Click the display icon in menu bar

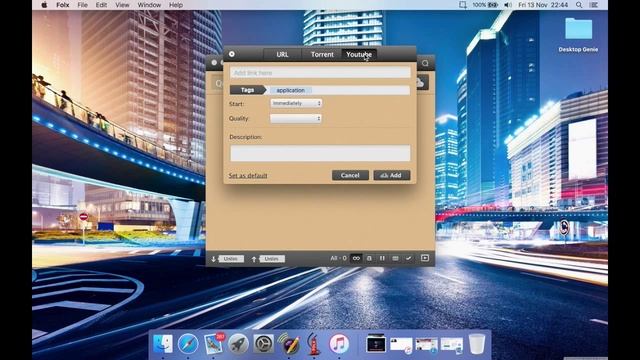pos(463,5)
